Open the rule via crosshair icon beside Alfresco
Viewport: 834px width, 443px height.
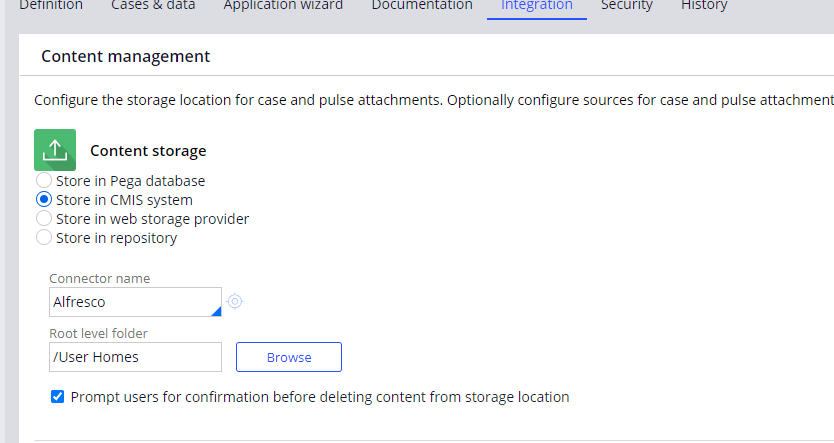point(235,301)
